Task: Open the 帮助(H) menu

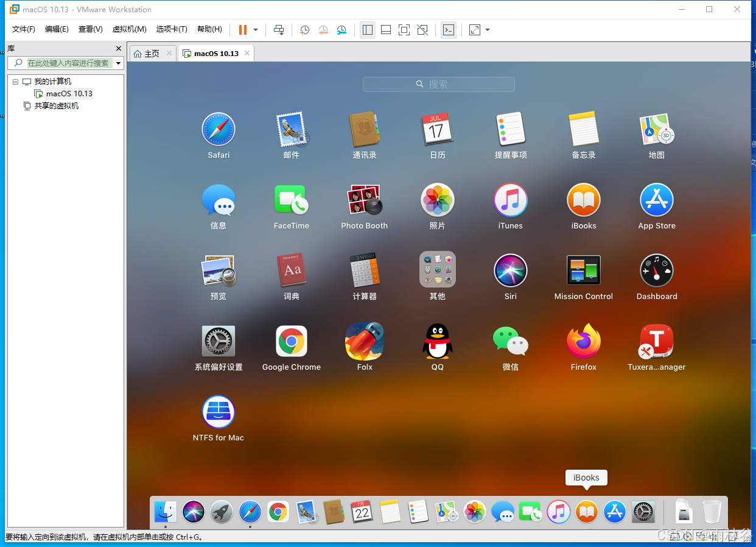Action: (209, 29)
